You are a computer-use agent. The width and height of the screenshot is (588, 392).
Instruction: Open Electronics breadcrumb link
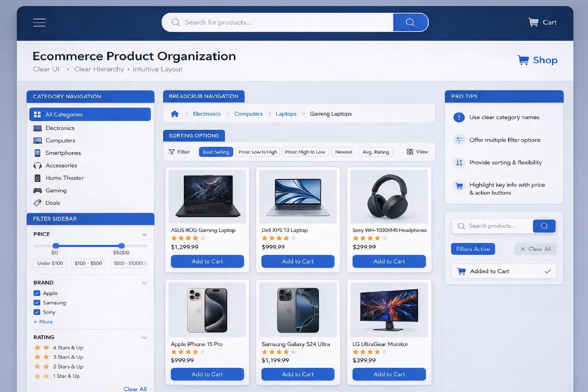207,114
